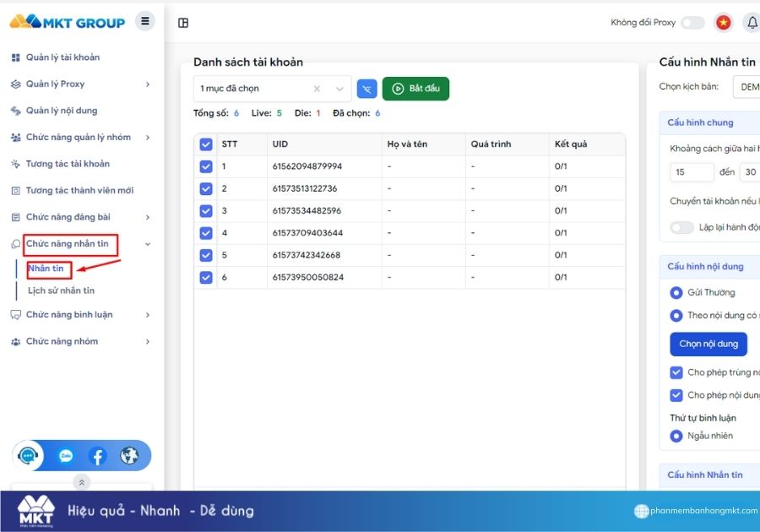
Task: Click the blue filter icon next to Bắt đầu
Action: (366, 88)
